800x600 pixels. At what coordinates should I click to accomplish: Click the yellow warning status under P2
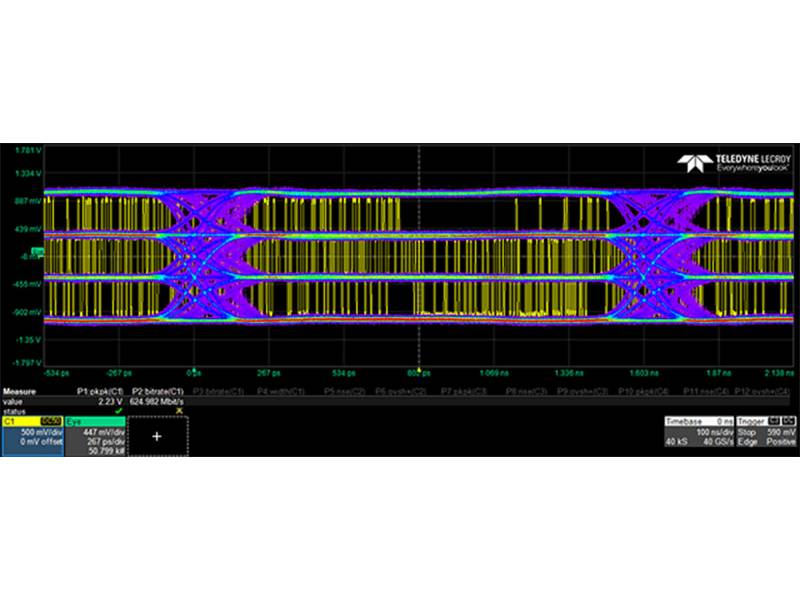click(179, 410)
